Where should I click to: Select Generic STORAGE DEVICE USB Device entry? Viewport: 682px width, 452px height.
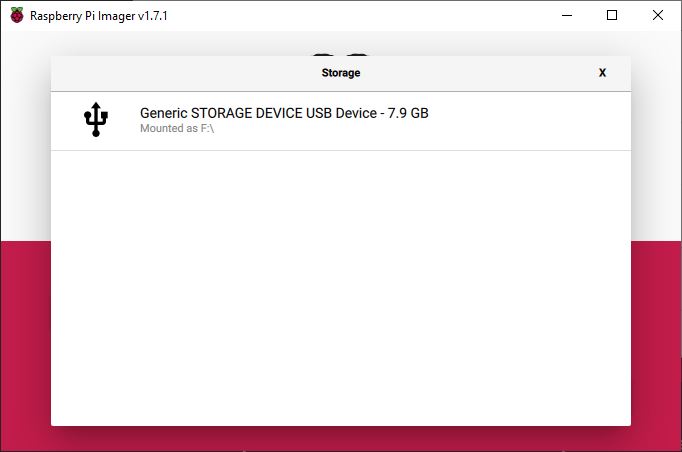(x=341, y=121)
